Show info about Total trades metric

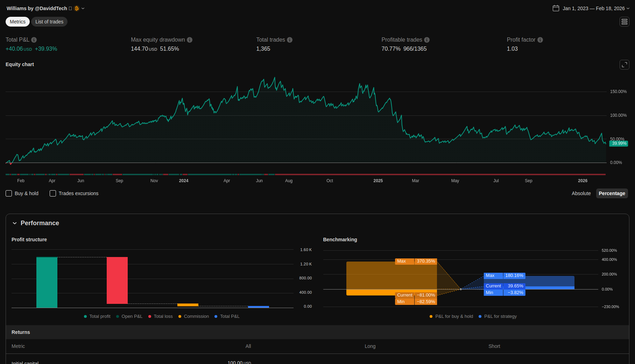(x=290, y=40)
